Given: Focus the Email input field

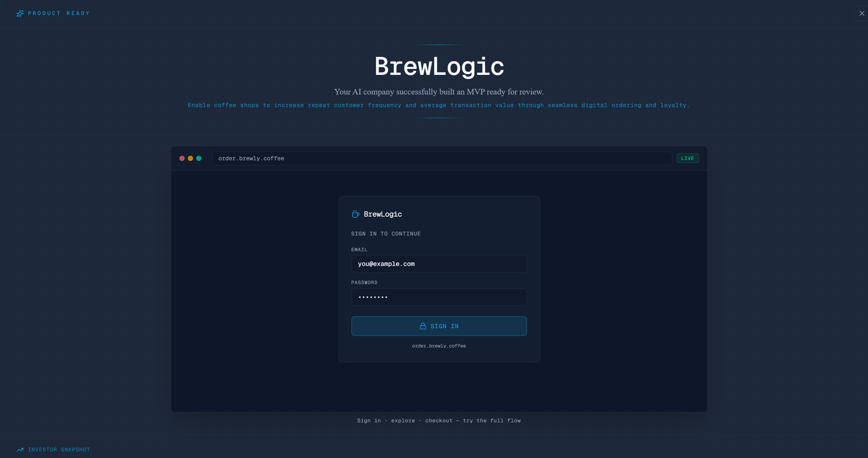Looking at the screenshot, I should (439, 264).
